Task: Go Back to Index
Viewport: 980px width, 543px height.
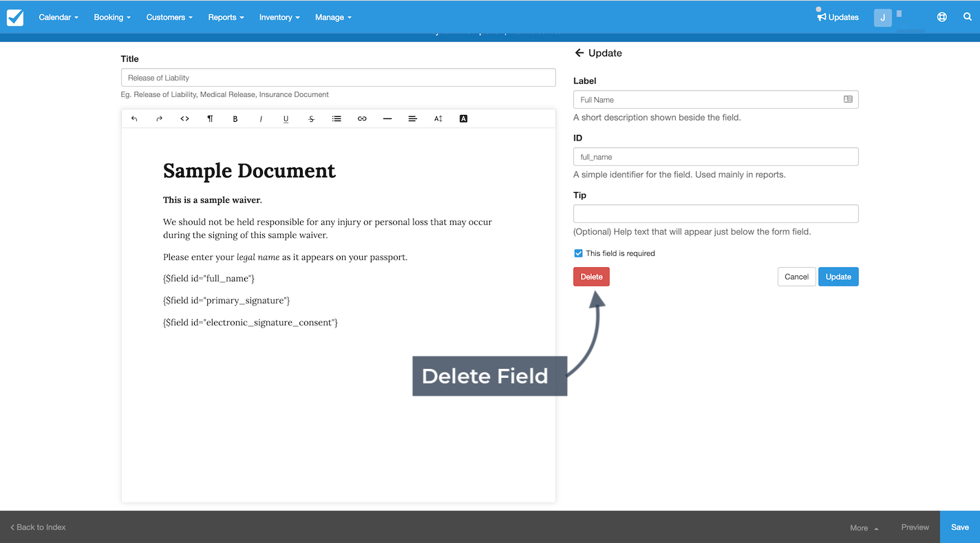Action: pos(38,527)
